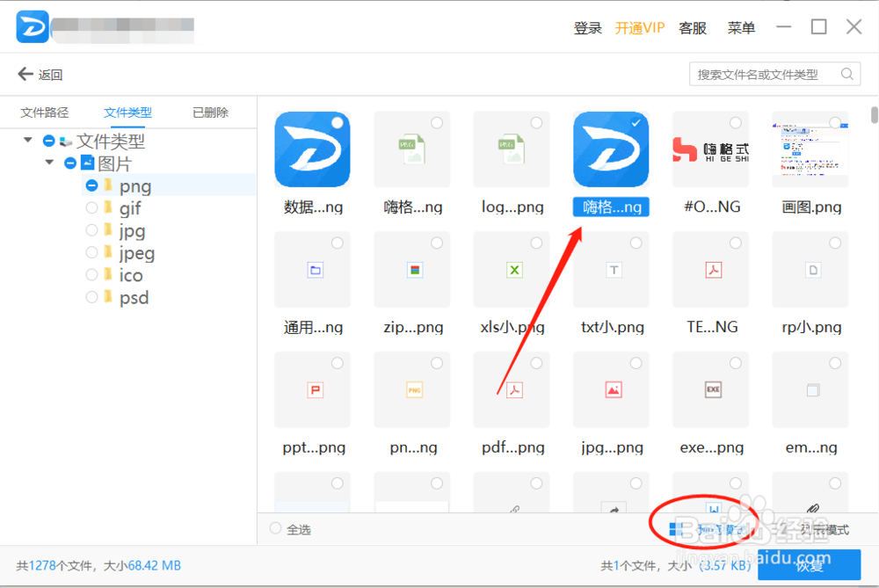Click the 图片 picture category icon
Image resolution: width=879 pixels, height=588 pixels.
(87, 163)
